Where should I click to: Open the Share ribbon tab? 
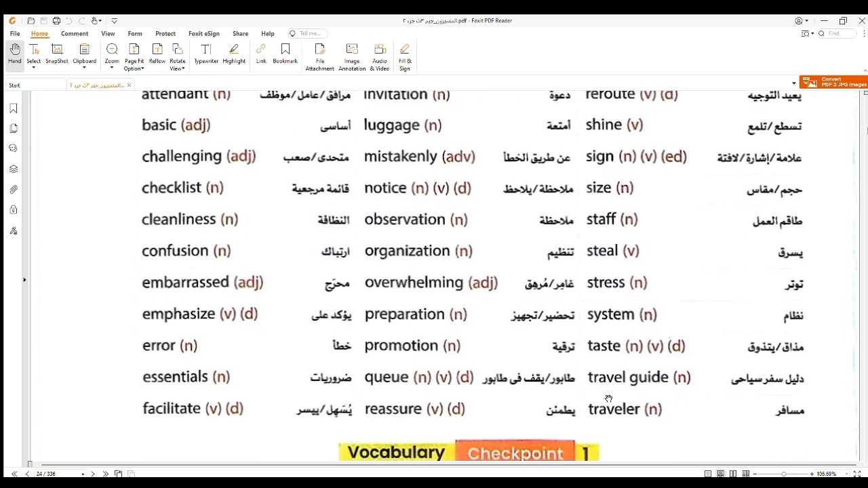[240, 33]
